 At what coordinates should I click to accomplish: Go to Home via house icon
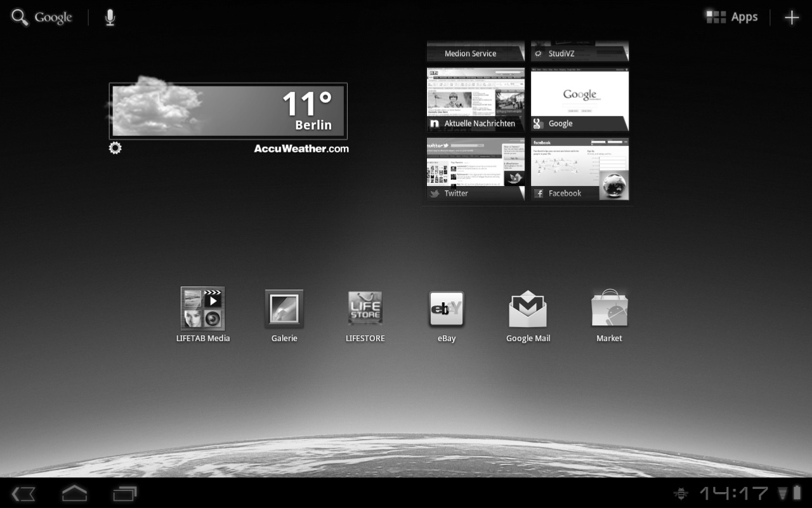pyautogui.click(x=74, y=493)
